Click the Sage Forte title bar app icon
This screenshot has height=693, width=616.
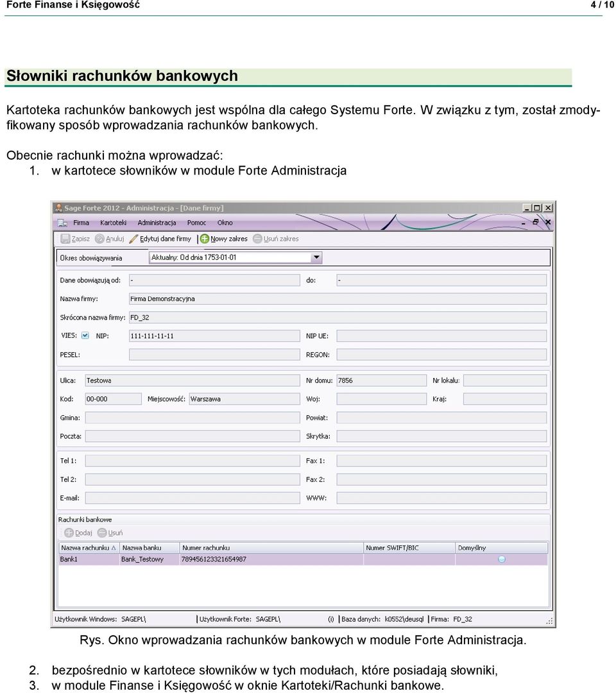click(58, 208)
